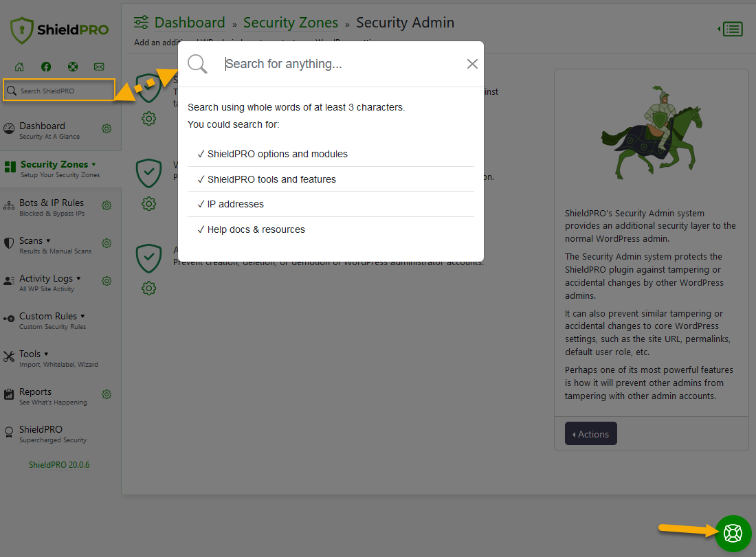The image size is (756, 557).
Task: Click the Actions button
Action: [x=590, y=433]
